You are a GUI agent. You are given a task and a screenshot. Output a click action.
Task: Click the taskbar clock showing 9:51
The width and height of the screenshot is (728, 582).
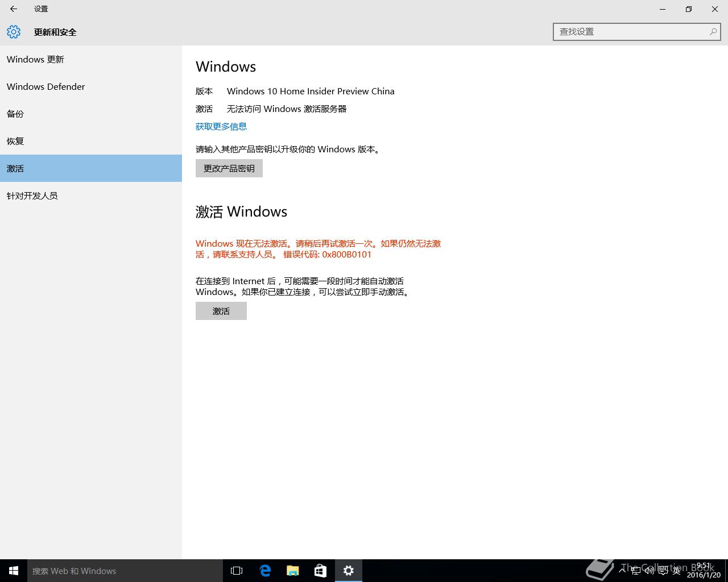click(x=704, y=571)
